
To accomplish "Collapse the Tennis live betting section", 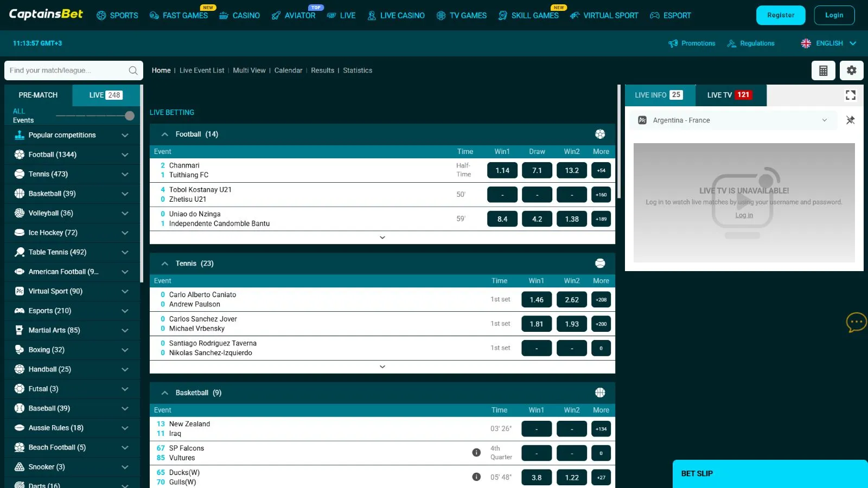I will click(x=165, y=264).
